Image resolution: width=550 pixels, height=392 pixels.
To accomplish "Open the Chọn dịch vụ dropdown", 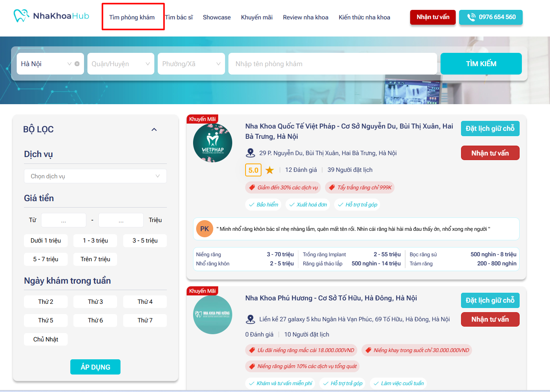I will (x=95, y=176).
